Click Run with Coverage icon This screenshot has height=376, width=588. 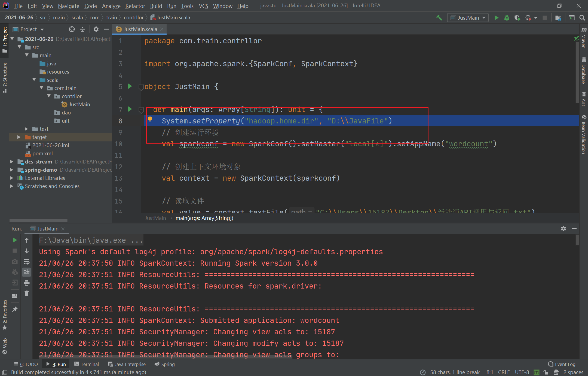coord(517,18)
